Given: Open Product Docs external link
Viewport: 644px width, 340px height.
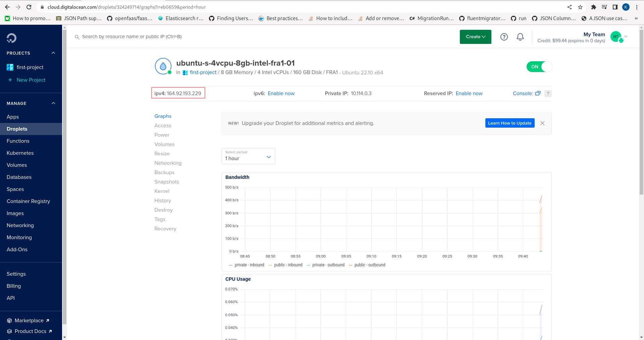Looking at the screenshot, I should coord(30,331).
